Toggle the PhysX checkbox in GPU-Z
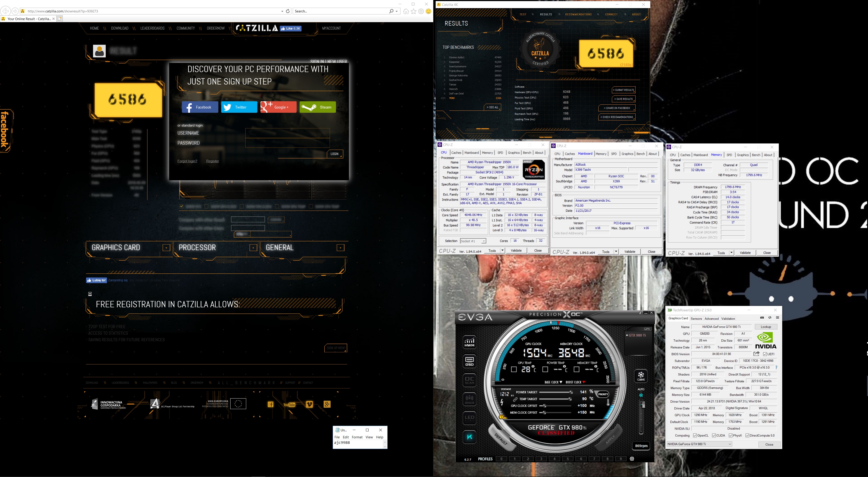The width and height of the screenshot is (868, 477). (730, 435)
